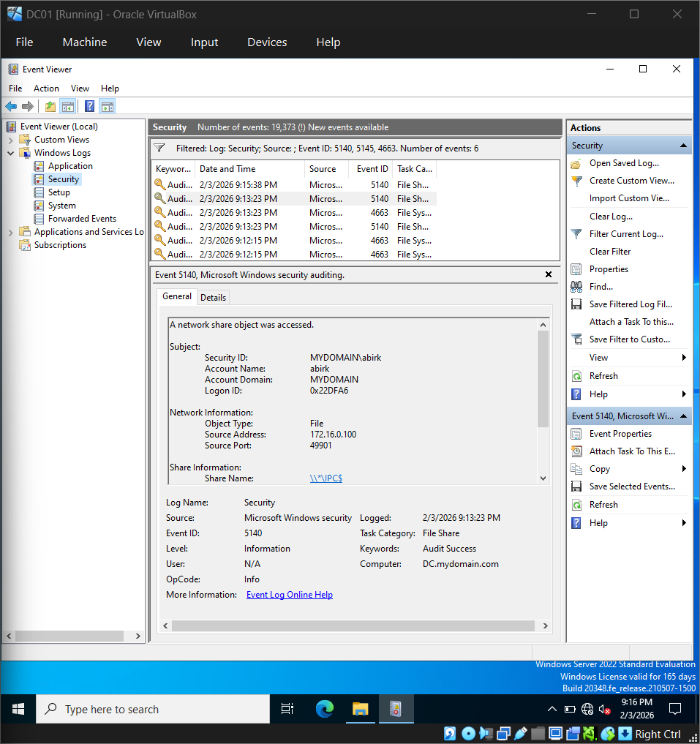Expand the View submenu arrow in Actions
The height and width of the screenshot is (744, 700).
(x=684, y=358)
